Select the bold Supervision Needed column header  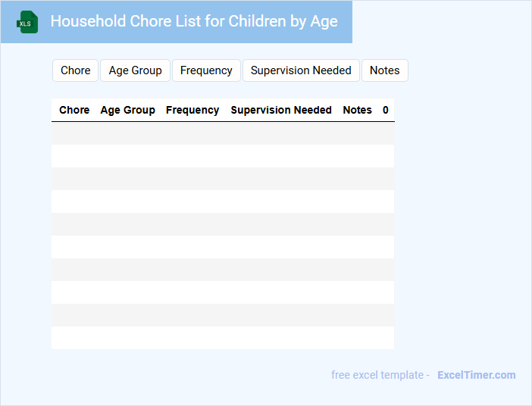pos(281,110)
